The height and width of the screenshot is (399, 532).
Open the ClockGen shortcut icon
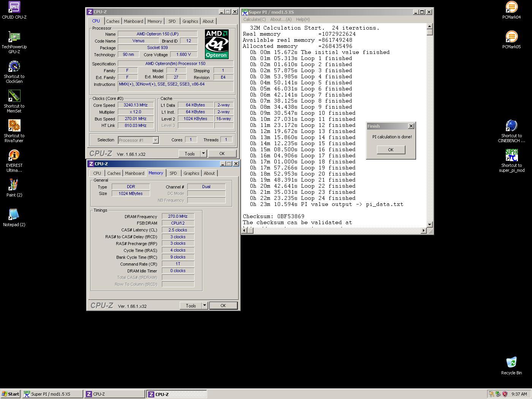click(x=14, y=66)
